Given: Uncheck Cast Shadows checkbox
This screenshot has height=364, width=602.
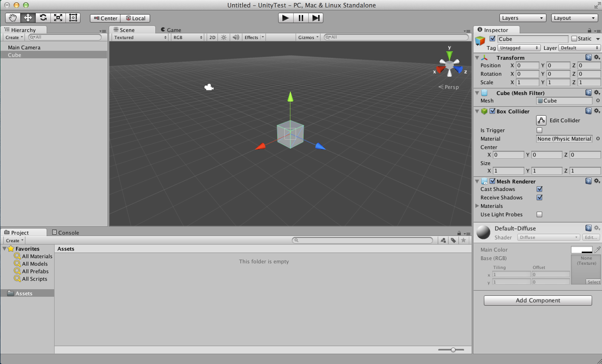Looking at the screenshot, I should [539, 189].
